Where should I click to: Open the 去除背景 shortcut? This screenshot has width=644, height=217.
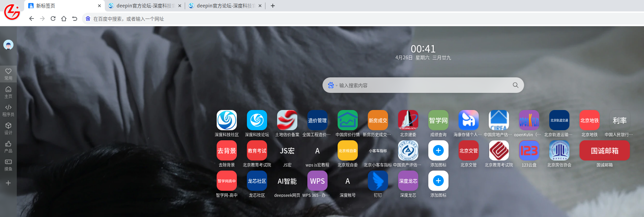coord(227,150)
